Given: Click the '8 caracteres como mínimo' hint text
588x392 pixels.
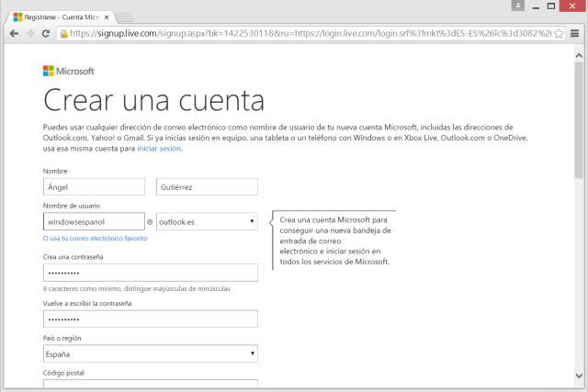Looking at the screenshot, I should 137,289.
